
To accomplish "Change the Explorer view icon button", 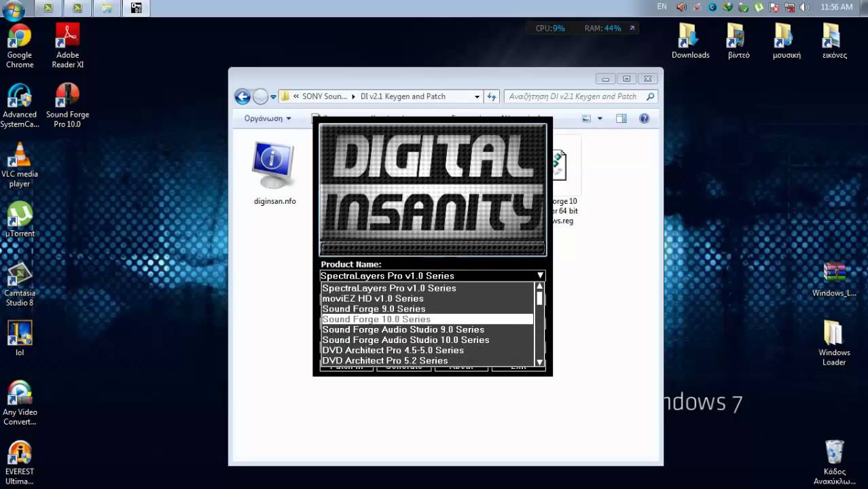I will 587,118.
